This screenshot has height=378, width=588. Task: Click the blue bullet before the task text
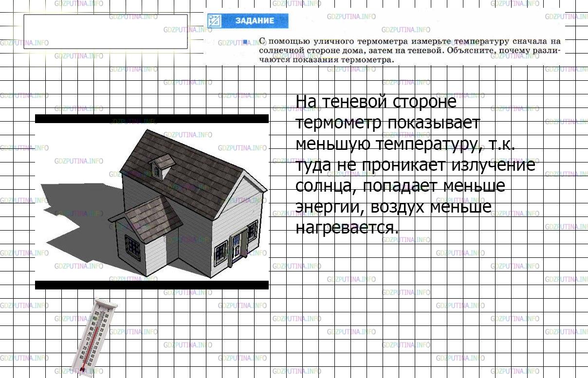[x=246, y=42]
